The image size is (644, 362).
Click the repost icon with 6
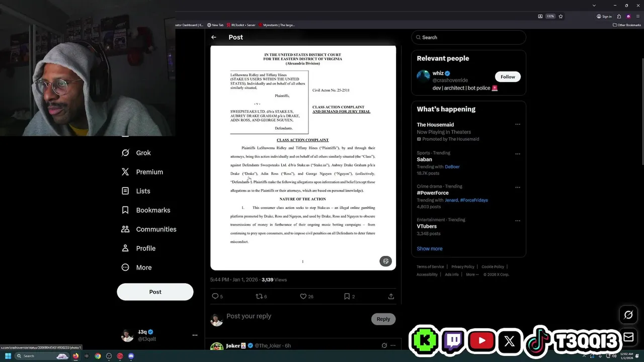pyautogui.click(x=262, y=297)
